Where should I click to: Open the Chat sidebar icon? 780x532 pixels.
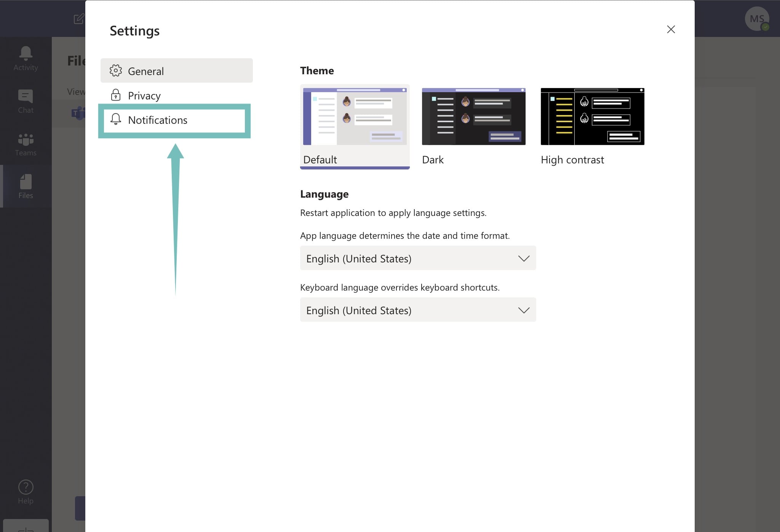pos(26,96)
